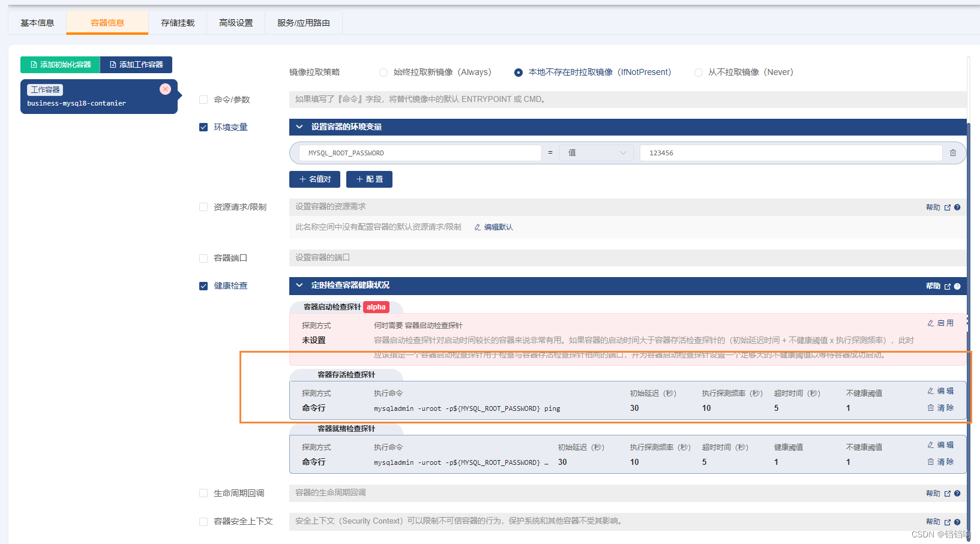Click 清除 for the 容器存活检查探针

point(940,408)
